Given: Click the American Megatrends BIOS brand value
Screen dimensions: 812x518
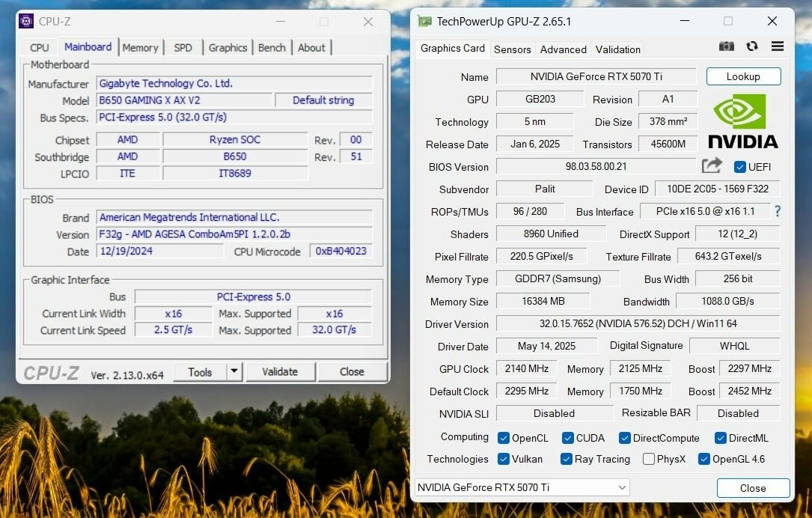Looking at the screenshot, I should click(x=234, y=217).
